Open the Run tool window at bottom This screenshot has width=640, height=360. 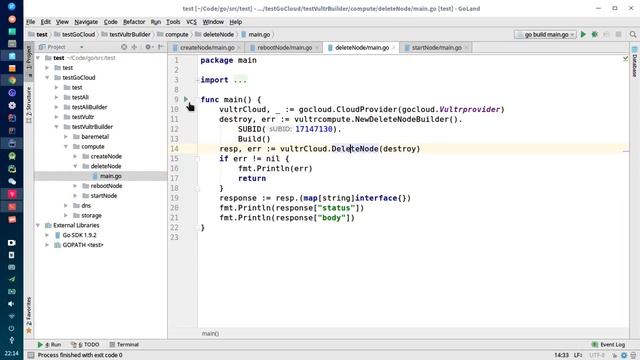49,344
